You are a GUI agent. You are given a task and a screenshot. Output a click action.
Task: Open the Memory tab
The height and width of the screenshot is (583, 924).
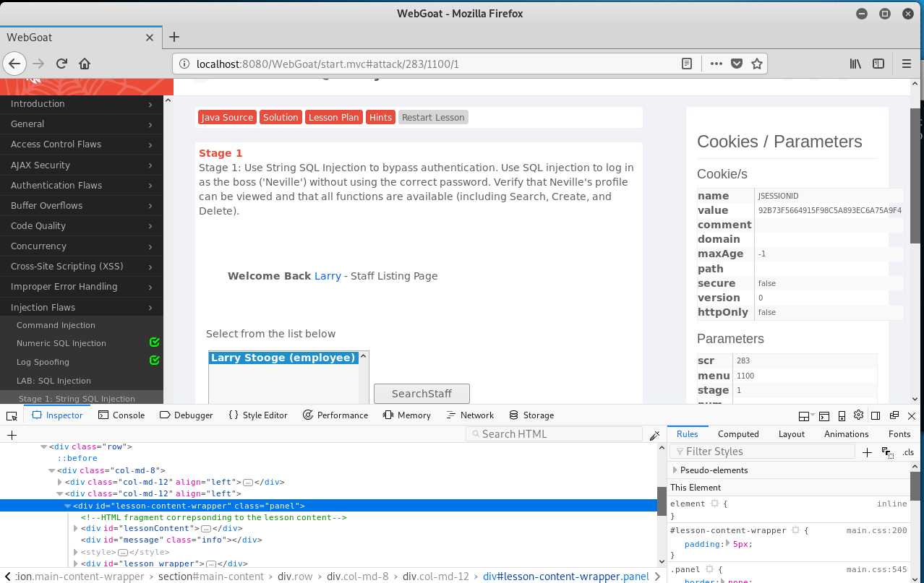tap(406, 415)
